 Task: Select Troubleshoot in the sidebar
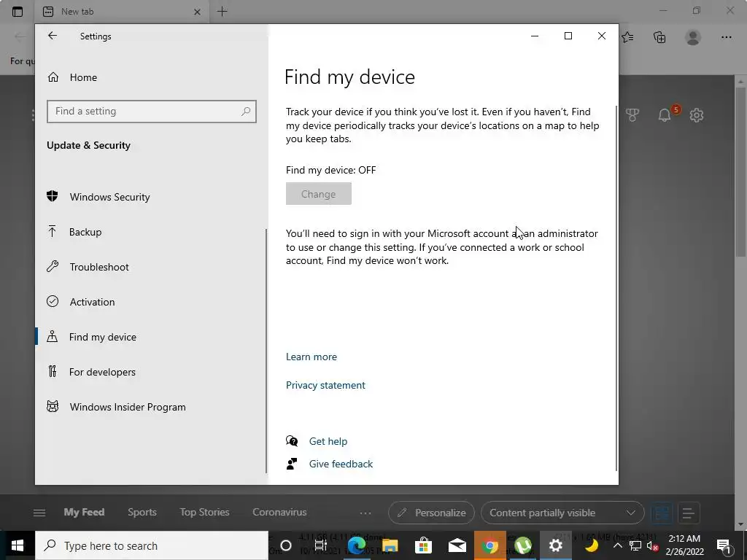pos(99,267)
